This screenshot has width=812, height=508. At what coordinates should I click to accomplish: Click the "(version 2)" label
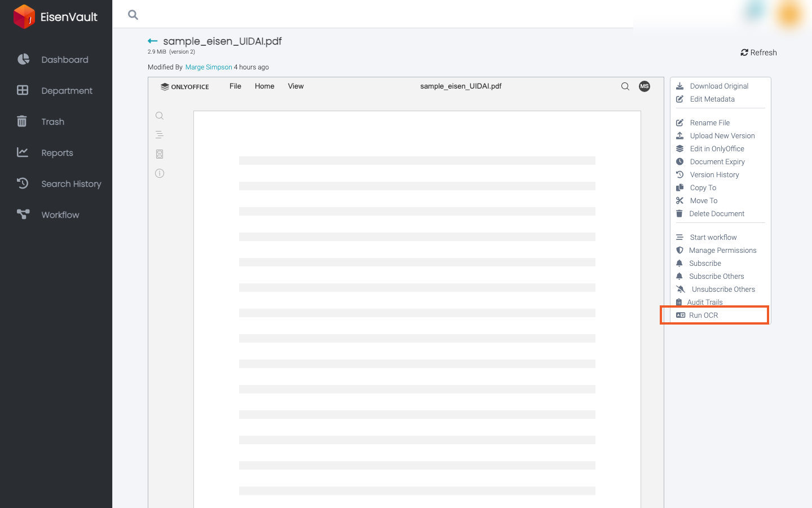click(x=182, y=52)
